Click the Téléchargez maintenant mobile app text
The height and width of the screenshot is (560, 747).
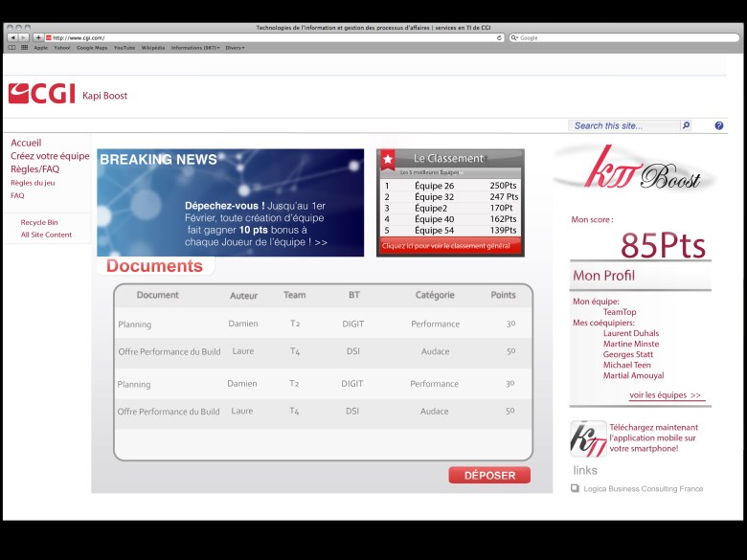[653, 437]
